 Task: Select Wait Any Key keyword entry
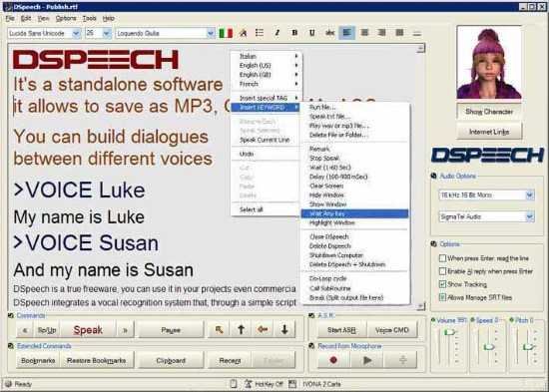coord(354,213)
